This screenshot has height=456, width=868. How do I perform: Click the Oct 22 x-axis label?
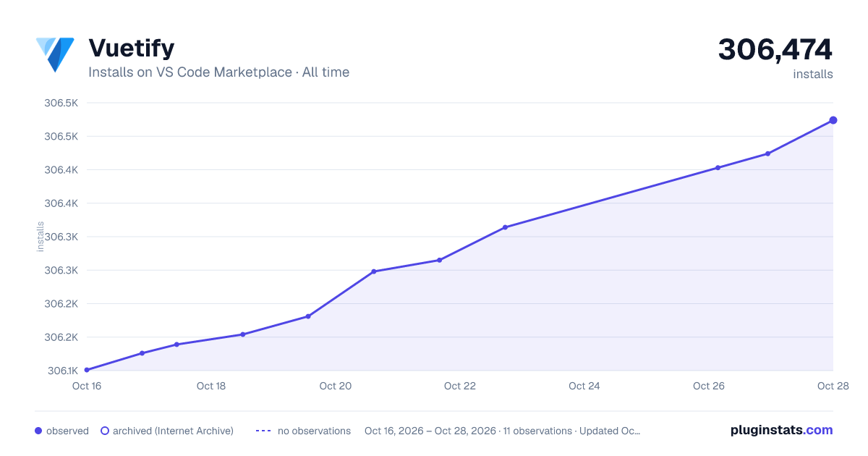pos(460,386)
